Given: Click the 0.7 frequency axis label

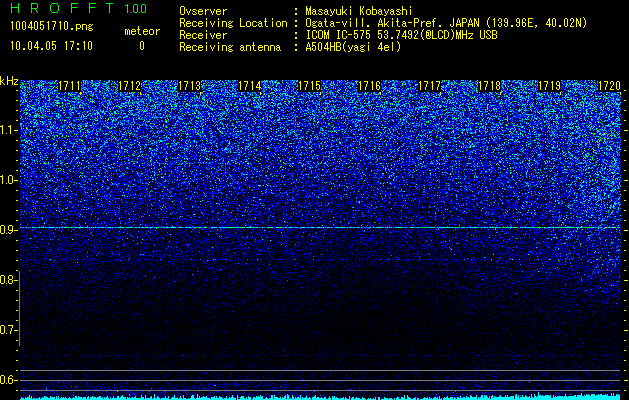Looking at the screenshot, I should [x=8, y=330].
